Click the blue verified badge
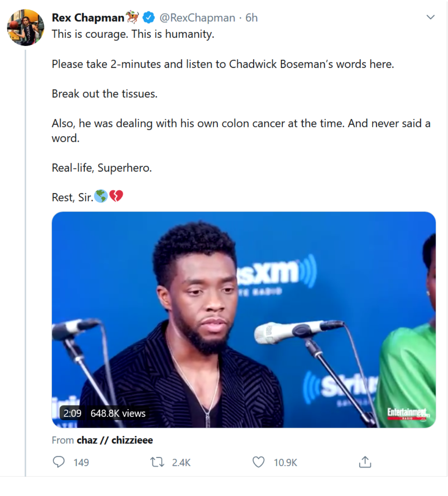The height and width of the screenshot is (496, 448). 148,17
